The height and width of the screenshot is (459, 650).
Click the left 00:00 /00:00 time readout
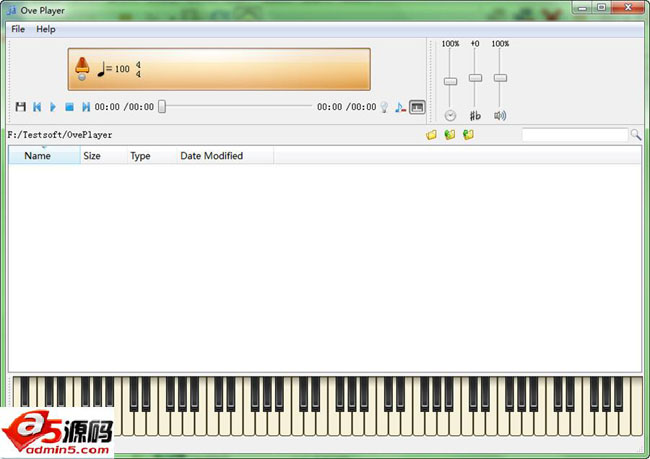point(124,107)
